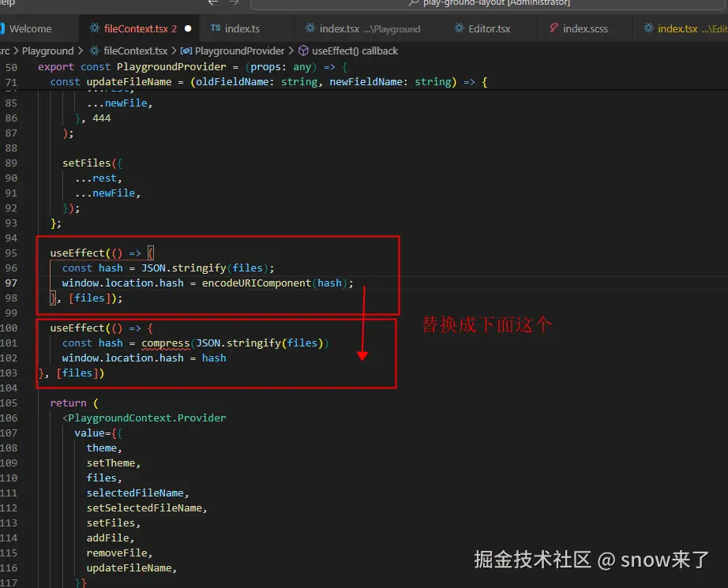The width and height of the screenshot is (728, 588).
Task: Click useEffect() callback breadcrumb item
Action: point(355,51)
